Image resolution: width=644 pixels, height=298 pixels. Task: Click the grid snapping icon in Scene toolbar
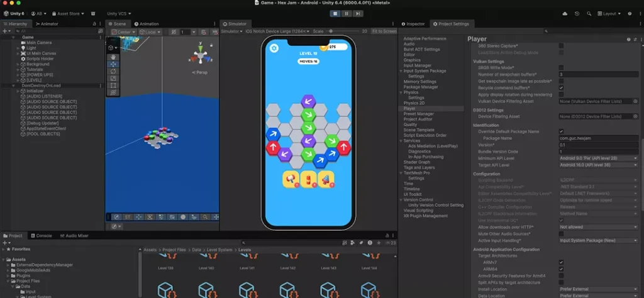(x=174, y=32)
